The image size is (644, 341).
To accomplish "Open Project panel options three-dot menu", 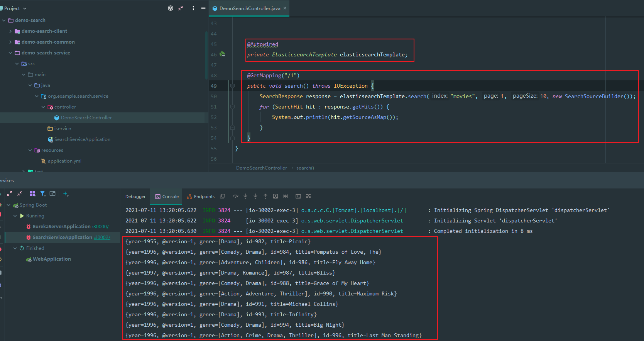I will (x=193, y=8).
